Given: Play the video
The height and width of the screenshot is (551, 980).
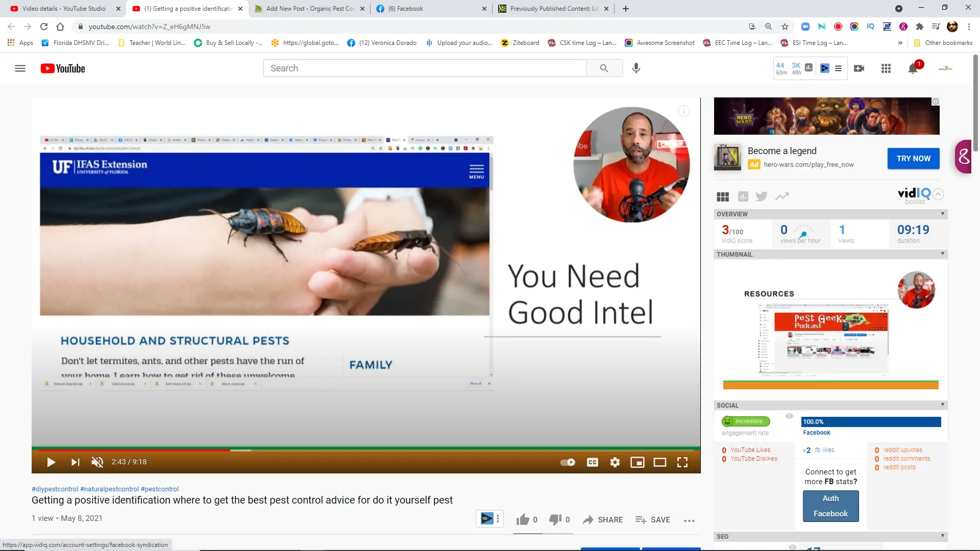Looking at the screenshot, I should point(51,462).
